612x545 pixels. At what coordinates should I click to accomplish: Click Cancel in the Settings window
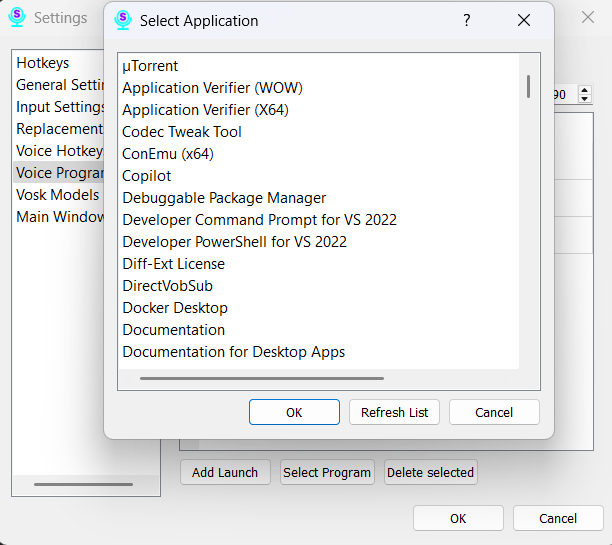[558, 518]
